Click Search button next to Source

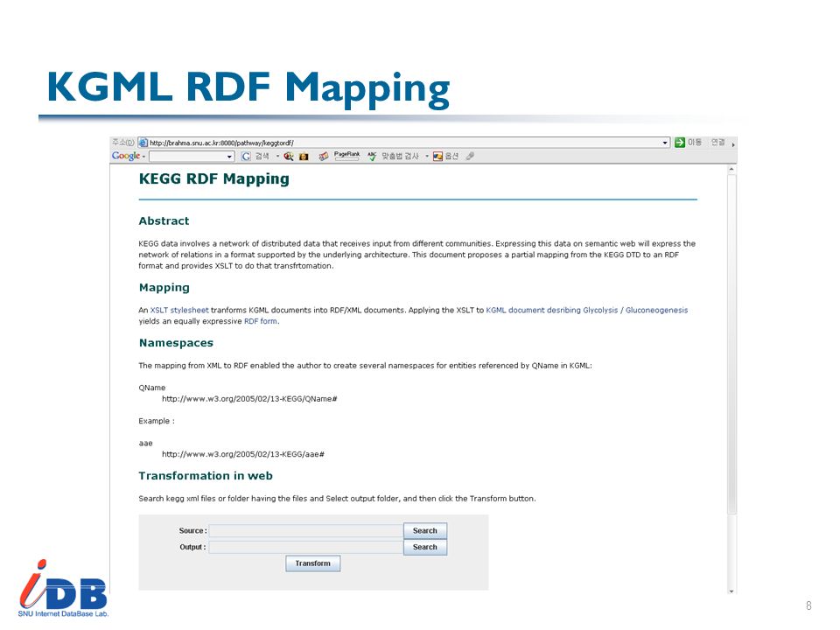pyautogui.click(x=425, y=531)
